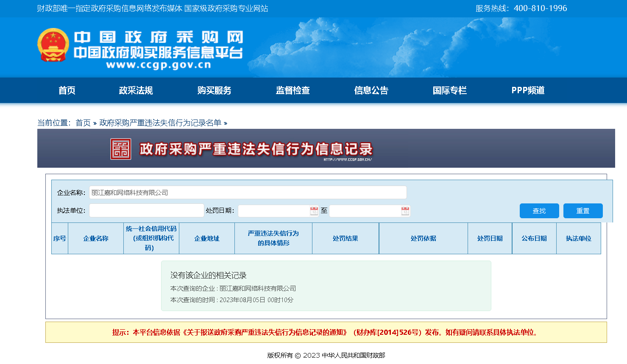Open the 购买服务 navigation item
Image resolution: width=627 pixels, height=364 pixels.
point(214,90)
